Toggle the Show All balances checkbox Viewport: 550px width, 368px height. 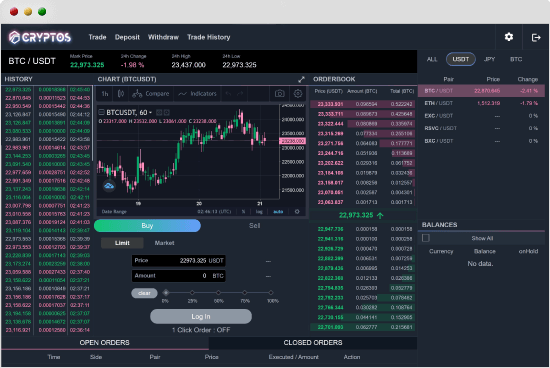pyautogui.click(x=426, y=238)
